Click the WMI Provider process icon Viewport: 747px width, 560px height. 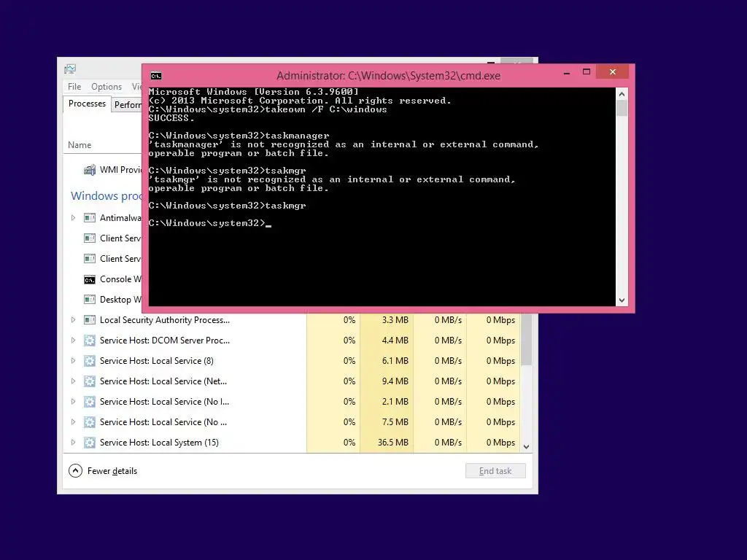tap(90, 170)
